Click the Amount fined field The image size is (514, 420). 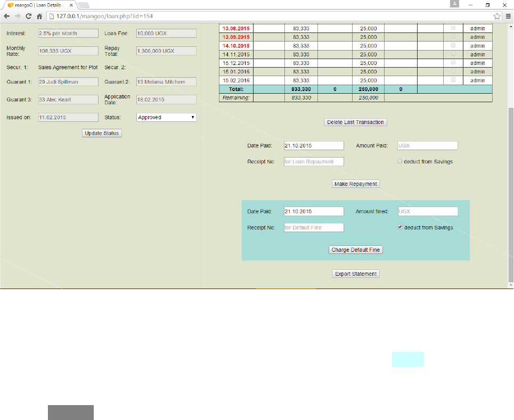(428, 211)
